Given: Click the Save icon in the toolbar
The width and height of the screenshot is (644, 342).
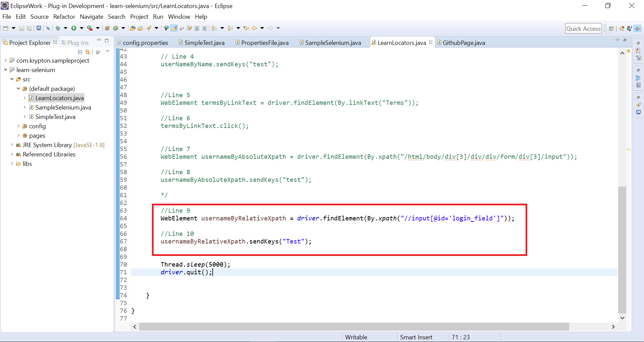Looking at the screenshot, I should coord(21,28).
